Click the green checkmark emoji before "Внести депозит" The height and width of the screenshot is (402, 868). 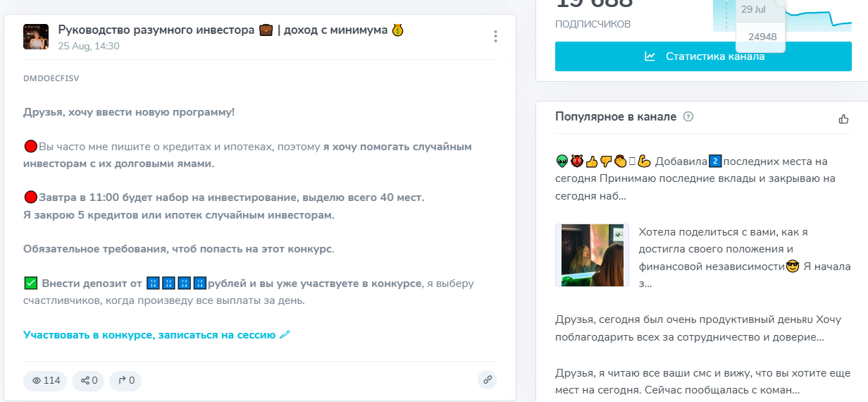click(x=30, y=284)
